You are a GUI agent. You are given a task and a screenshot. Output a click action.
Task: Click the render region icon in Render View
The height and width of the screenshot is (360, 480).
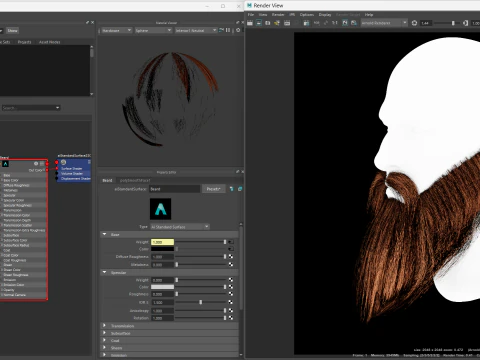click(259, 23)
